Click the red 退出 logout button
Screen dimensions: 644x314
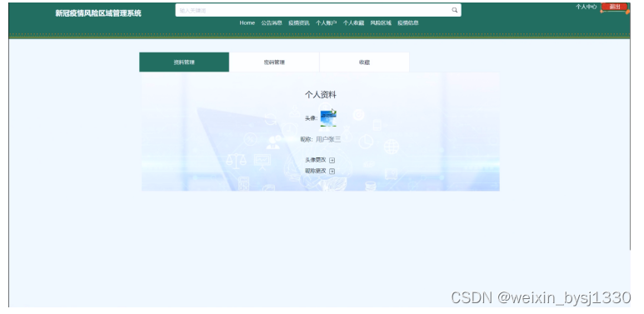point(615,7)
